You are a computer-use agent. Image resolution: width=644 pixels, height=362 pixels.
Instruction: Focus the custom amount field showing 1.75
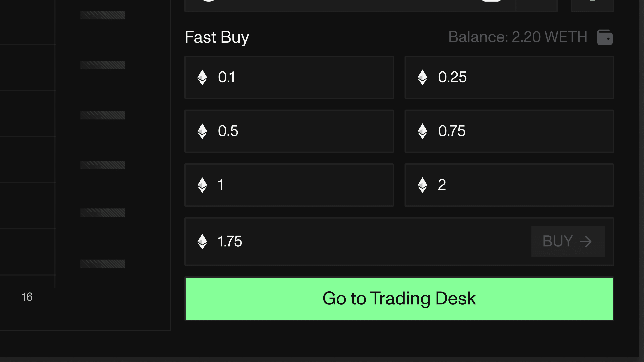350,242
